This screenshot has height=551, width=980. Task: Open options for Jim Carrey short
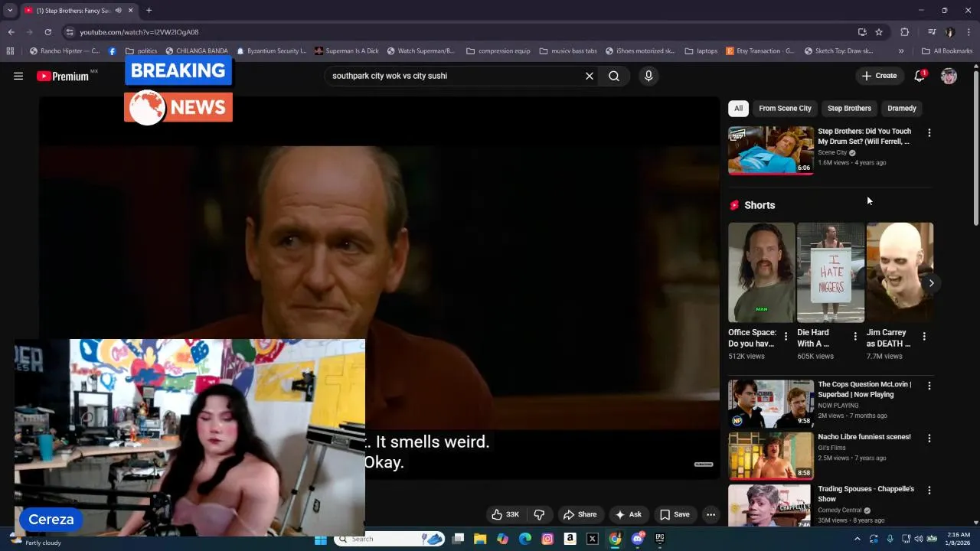(924, 336)
